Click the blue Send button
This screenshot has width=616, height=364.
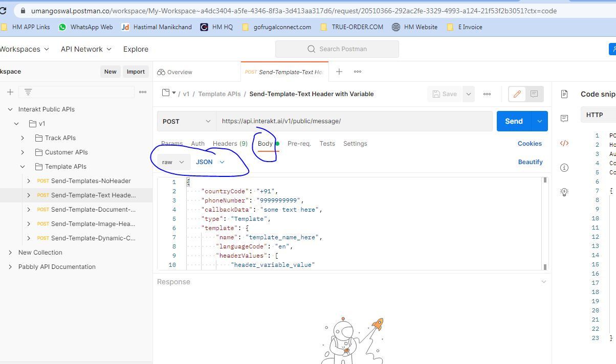514,121
